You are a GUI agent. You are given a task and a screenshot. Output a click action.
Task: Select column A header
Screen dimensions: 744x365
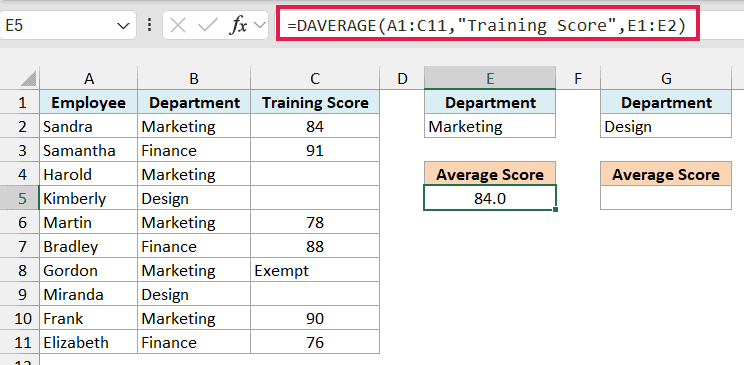[x=89, y=78]
